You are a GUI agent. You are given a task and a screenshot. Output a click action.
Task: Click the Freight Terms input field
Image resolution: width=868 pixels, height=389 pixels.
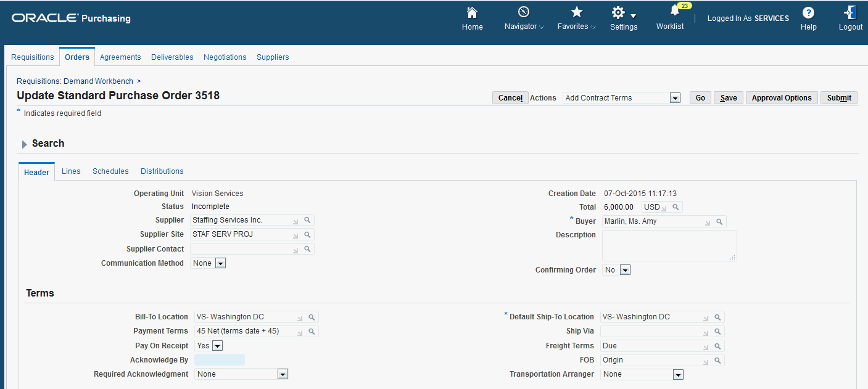(x=656, y=346)
